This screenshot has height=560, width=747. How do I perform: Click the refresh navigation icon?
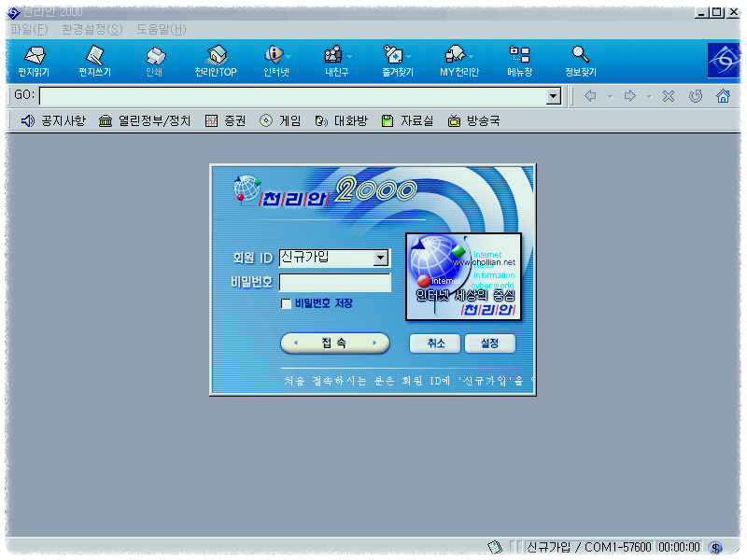[x=696, y=96]
